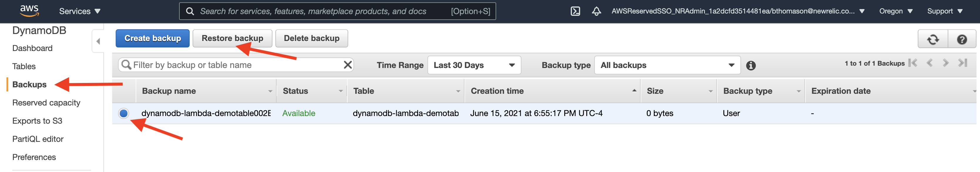Jump to the last page of backups

click(962, 63)
